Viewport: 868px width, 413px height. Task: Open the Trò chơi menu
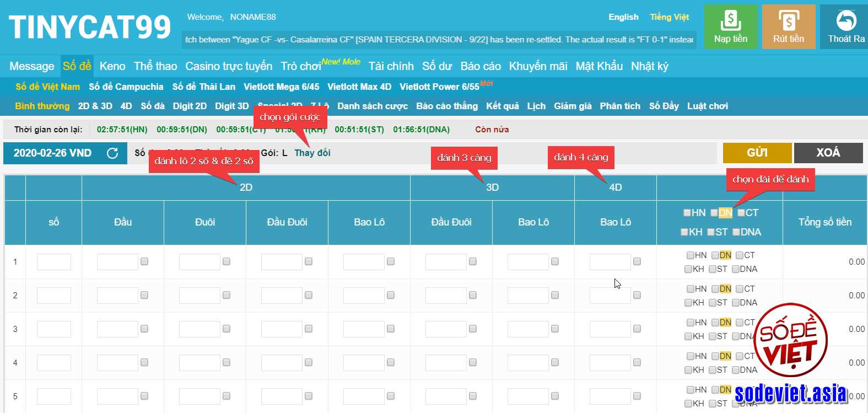point(301,66)
